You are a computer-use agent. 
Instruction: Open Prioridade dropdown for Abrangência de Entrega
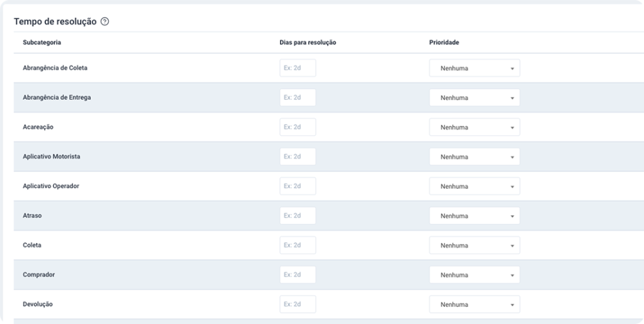click(474, 98)
